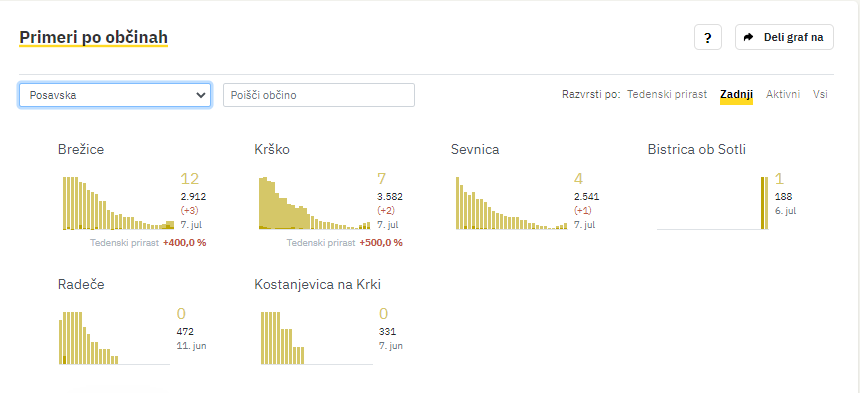Sort by Tedenski prirast

667,94
